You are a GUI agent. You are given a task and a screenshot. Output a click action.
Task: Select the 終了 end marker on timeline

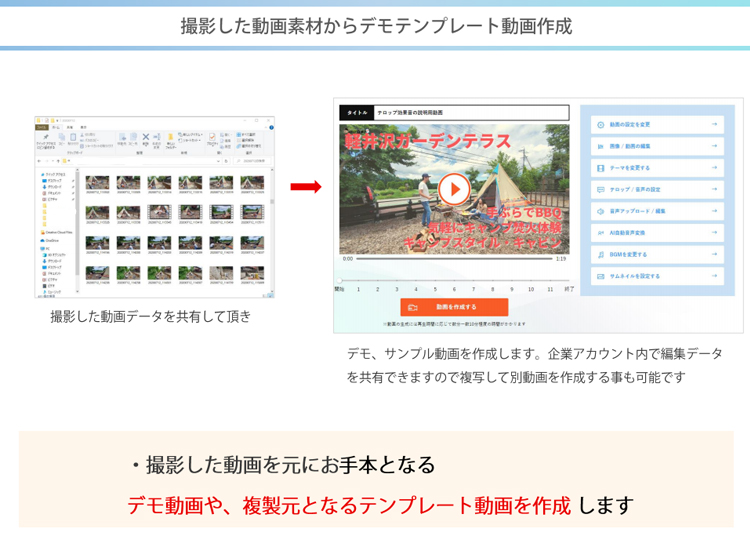pyautogui.click(x=569, y=289)
